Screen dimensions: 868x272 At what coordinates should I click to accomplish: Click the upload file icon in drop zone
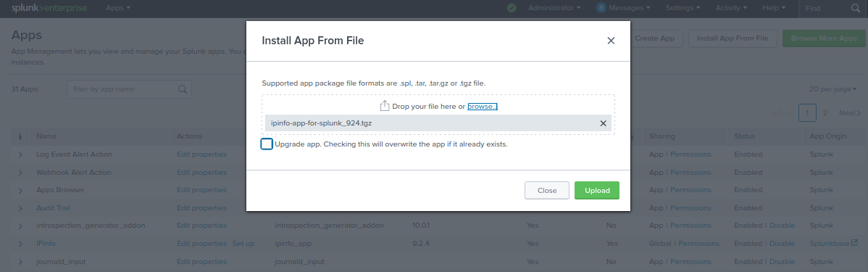[x=385, y=106]
